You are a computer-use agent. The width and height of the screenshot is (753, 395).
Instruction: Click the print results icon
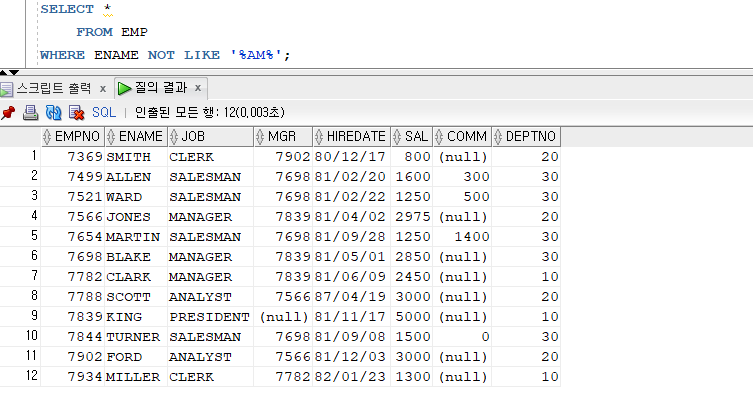click(x=31, y=112)
